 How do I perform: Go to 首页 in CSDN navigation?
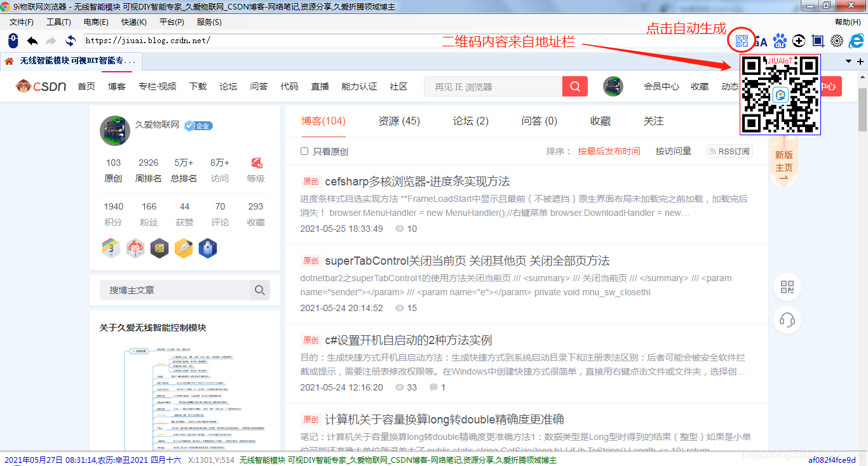(86, 86)
